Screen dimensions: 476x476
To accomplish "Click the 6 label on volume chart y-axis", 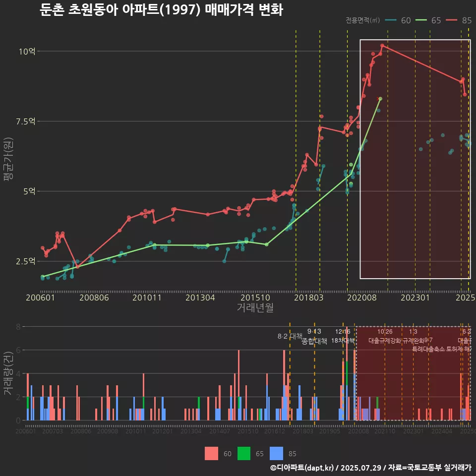I will click(18, 351).
